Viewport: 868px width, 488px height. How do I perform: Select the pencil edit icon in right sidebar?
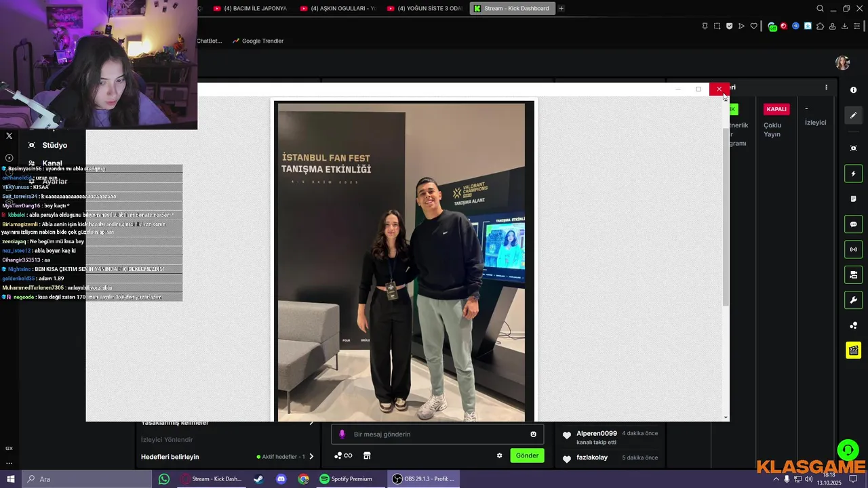pyautogui.click(x=853, y=115)
